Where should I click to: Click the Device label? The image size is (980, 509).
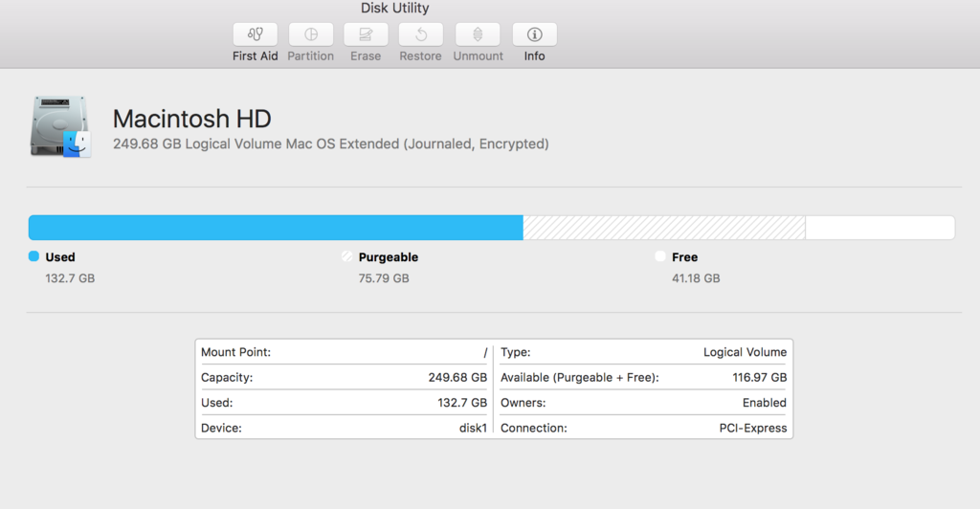pyautogui.click(x=221, y=429)
